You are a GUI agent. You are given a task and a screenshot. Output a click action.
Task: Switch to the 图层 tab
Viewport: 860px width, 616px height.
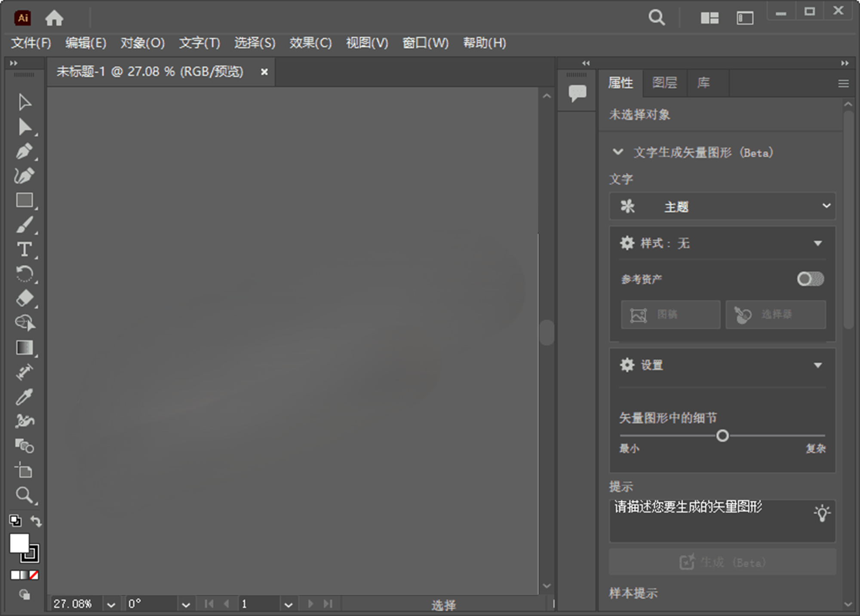pyautogui.click(x=664, y=83)
